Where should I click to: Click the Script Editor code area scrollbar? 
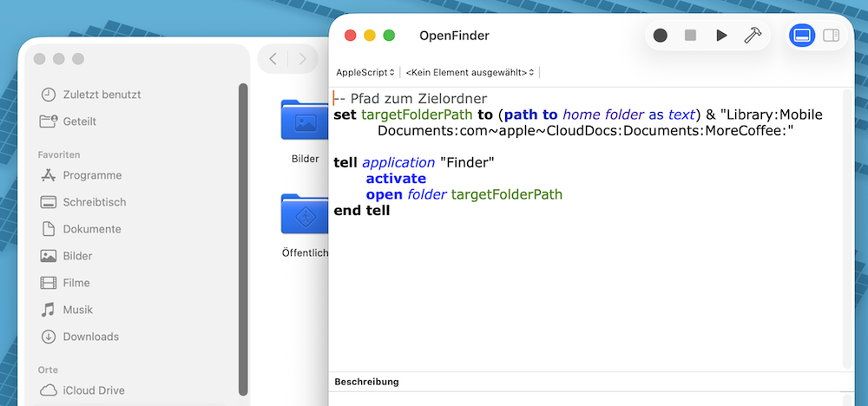(x=847, y=229)
